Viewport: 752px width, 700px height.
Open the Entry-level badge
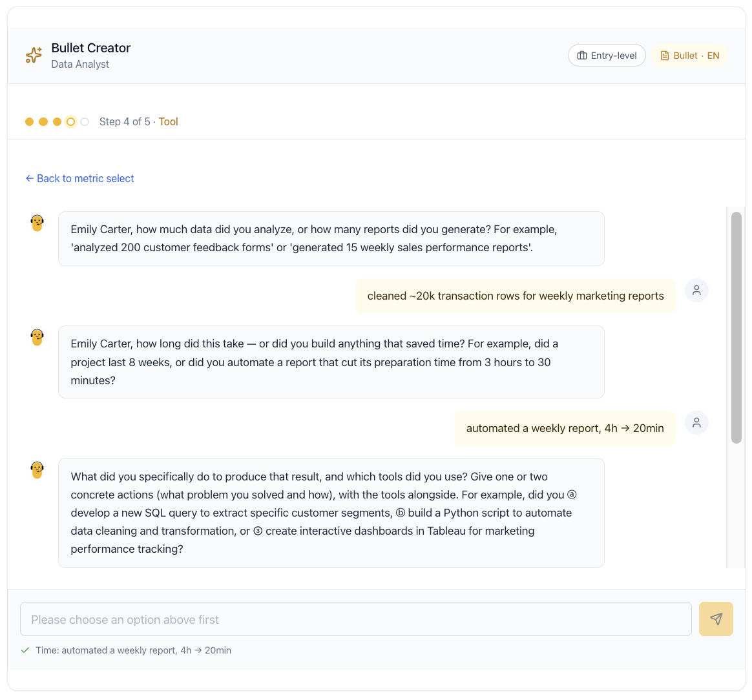pos(607,56)
